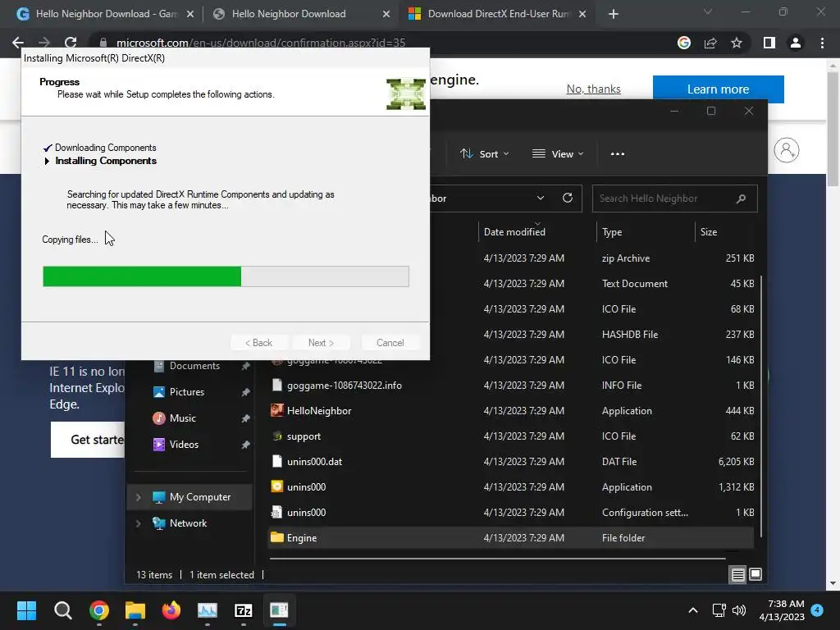Viewport: 840px width, 630px height.
Task: Sort by Date modified column
Action: pos(514,232)
